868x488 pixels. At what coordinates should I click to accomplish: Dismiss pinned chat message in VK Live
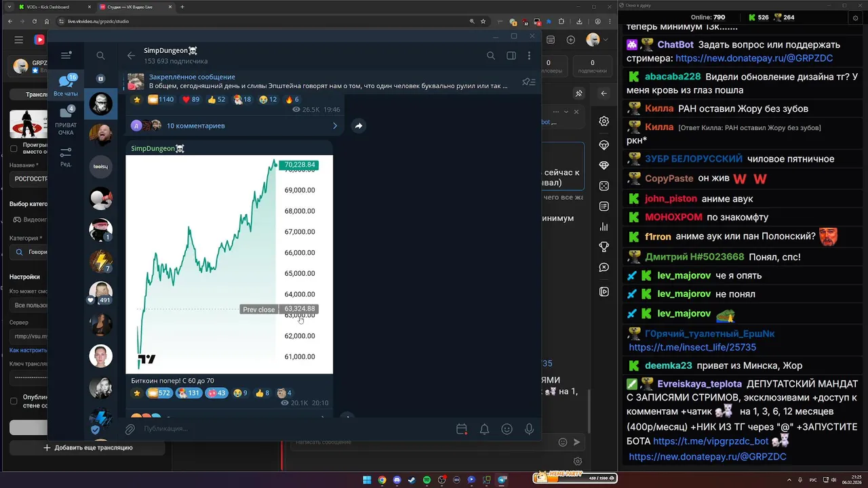576,112
